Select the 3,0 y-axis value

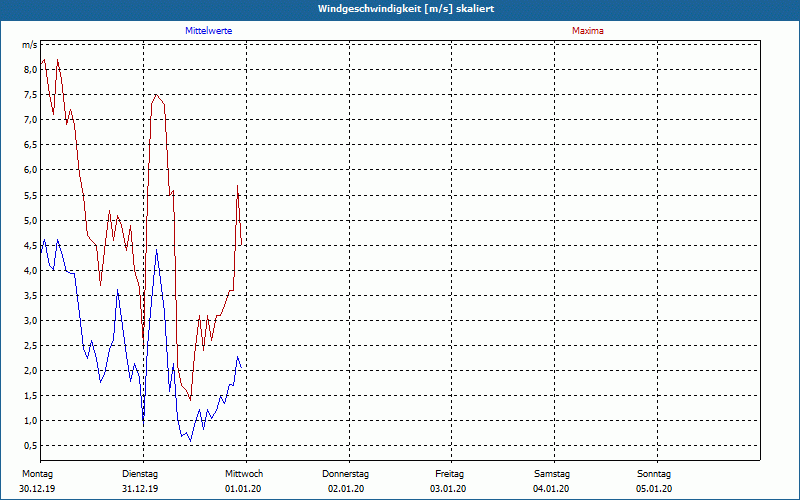tap(31, 320)
